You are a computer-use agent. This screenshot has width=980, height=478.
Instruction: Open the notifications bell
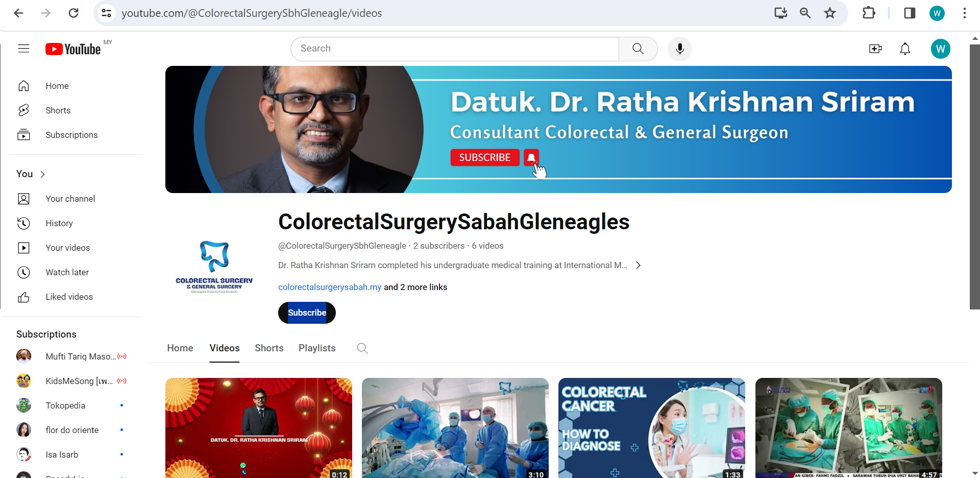tap(905, 49)
